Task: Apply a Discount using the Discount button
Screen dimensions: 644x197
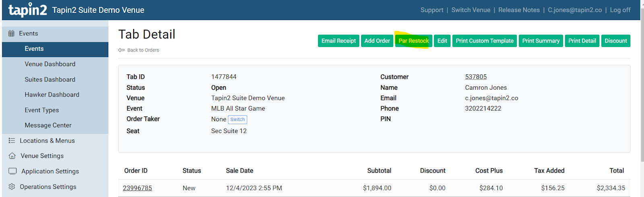Action: coord(615,41)
